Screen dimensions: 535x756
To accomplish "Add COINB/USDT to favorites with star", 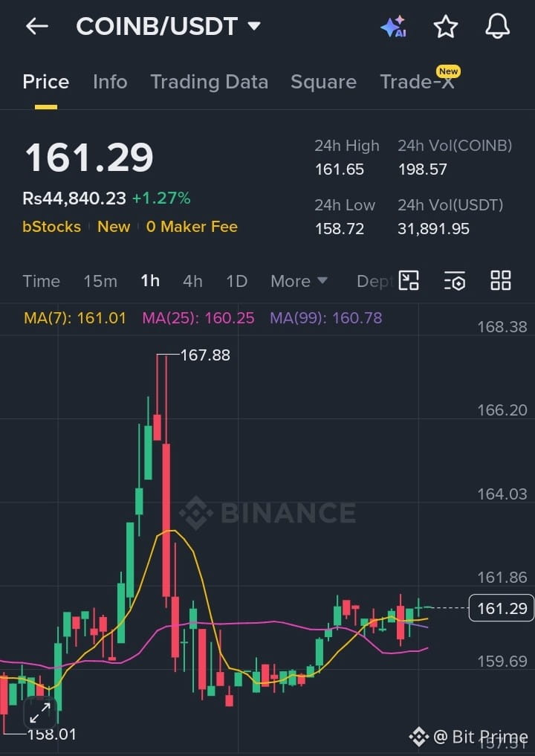I will pyautogui.click(x=445, y=27).
